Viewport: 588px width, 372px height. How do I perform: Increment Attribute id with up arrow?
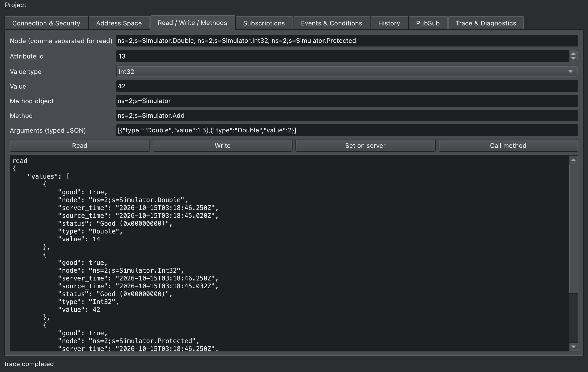click(573, 54)
